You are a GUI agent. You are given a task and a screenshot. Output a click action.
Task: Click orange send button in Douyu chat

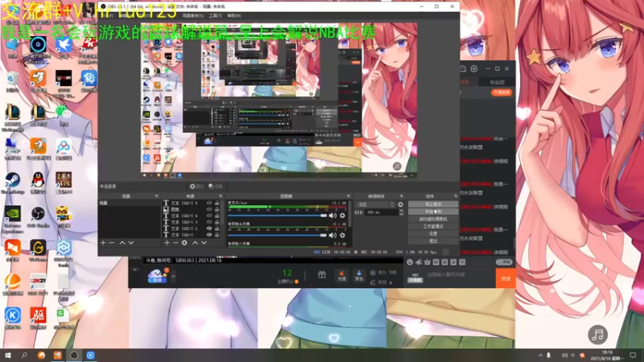pyautogui.click(x=506, y=278)
